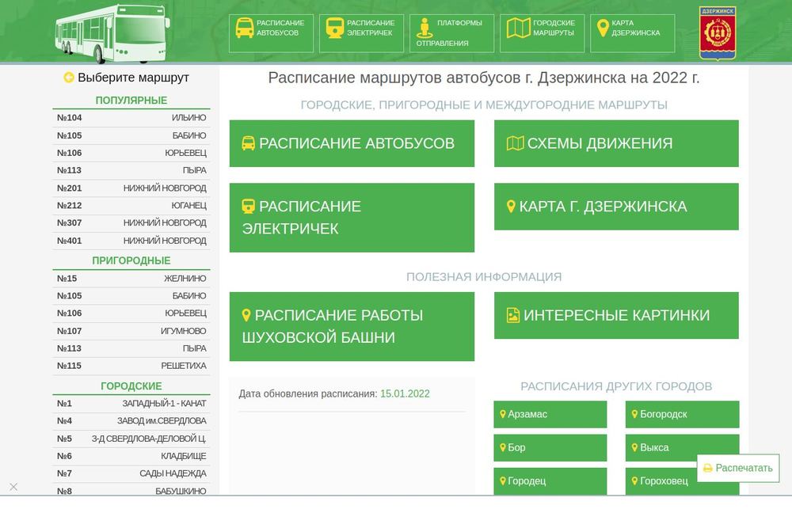Select suburban route №15 Желнино
Image resolution: width=792 pixels, height=532 pixels.
point(131,278)
